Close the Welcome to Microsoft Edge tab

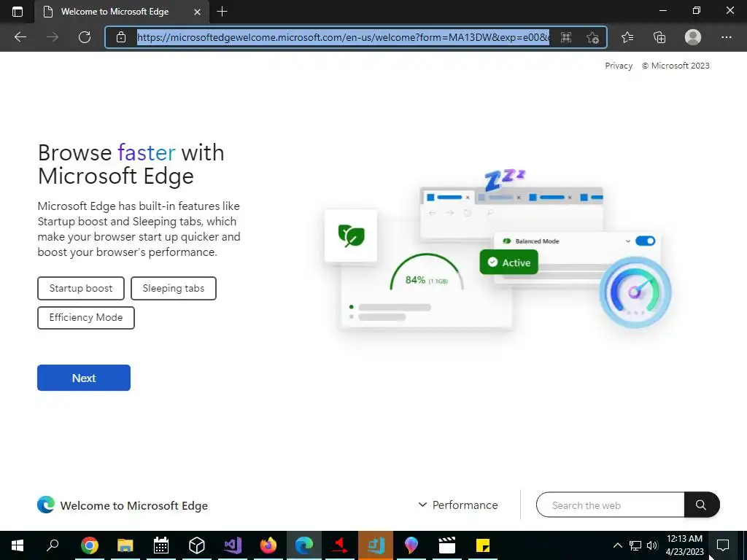[197, 12]
